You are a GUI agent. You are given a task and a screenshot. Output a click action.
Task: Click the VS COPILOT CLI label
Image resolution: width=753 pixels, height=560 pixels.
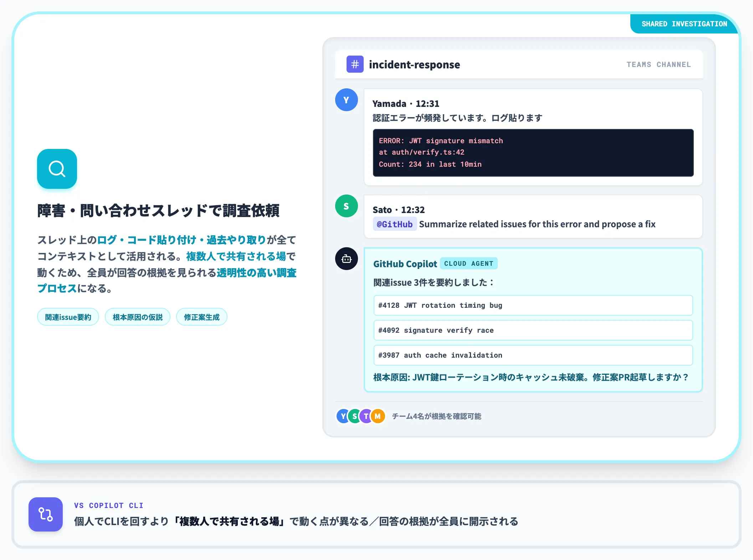pos(109,505)
